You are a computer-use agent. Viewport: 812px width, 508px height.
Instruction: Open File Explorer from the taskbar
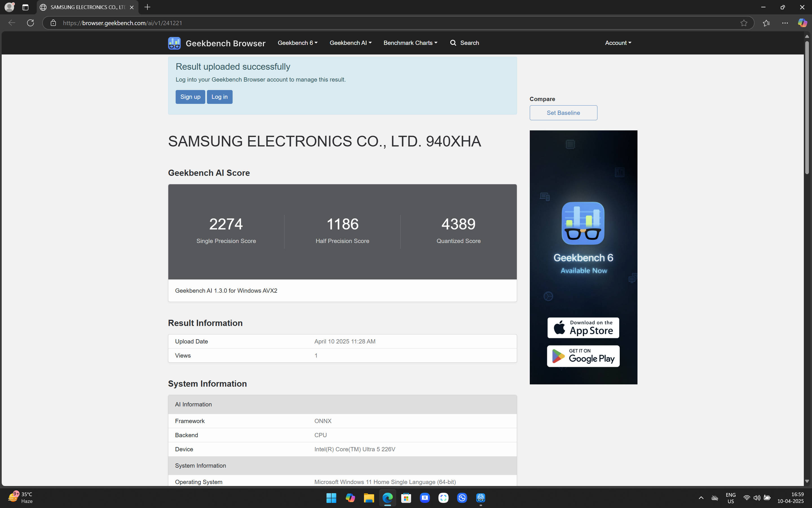tap(369, 498)
